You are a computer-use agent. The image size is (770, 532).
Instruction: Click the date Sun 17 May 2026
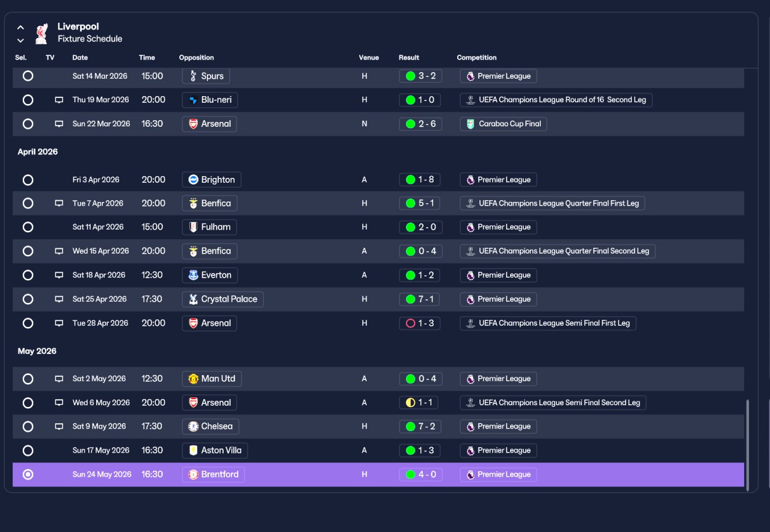[x=101, y=450]
